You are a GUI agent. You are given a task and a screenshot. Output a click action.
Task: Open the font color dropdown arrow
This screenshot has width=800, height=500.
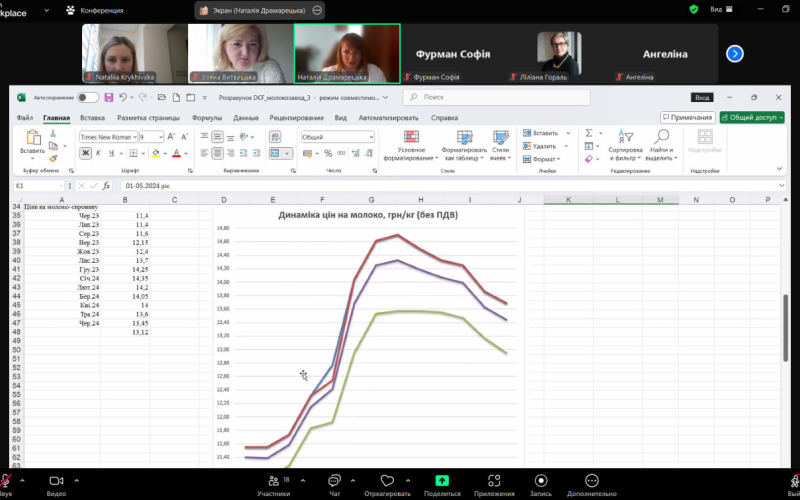[x=186, y=153]
